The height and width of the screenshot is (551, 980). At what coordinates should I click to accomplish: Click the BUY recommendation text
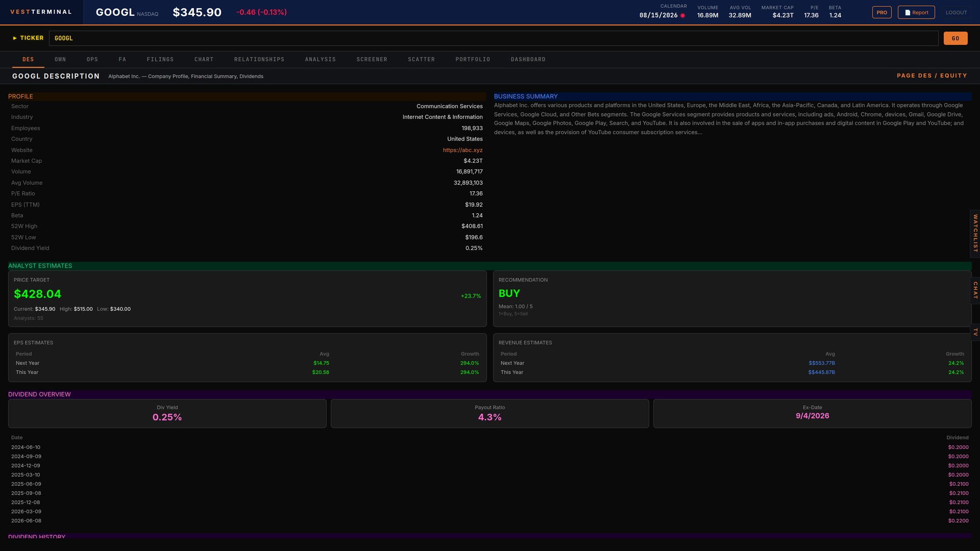click(x=509, y=294)
